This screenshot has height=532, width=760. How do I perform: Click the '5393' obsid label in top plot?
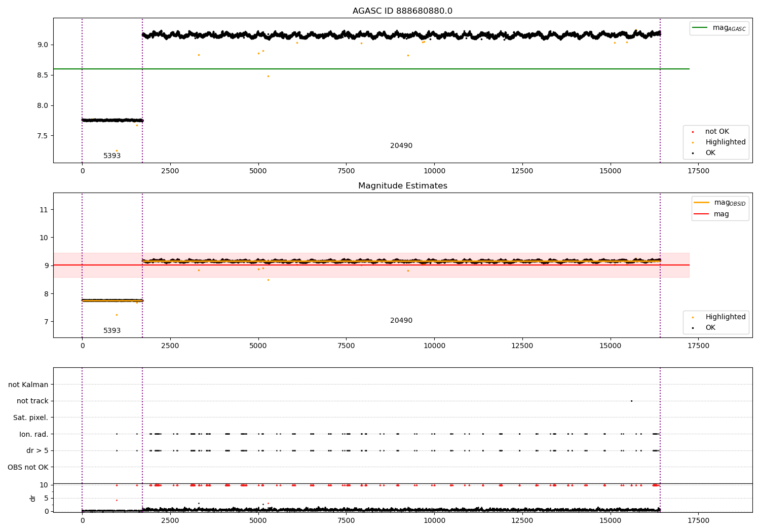112,156
